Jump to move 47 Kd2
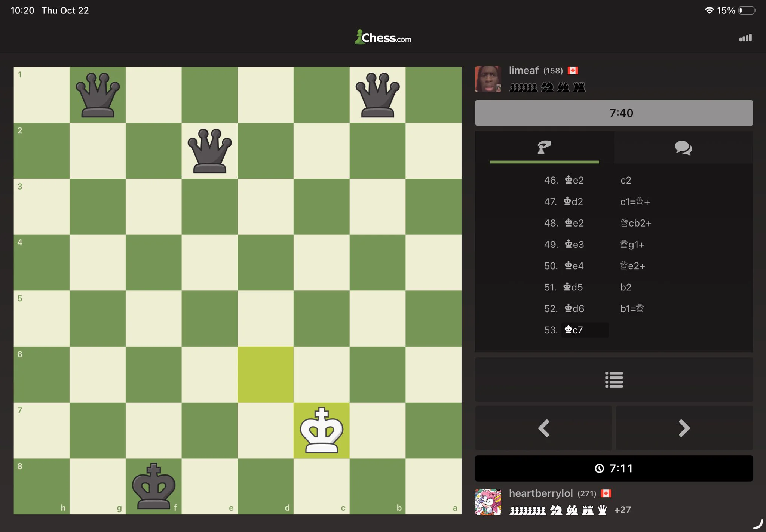 pyautogui.click(x=573, y=202)
